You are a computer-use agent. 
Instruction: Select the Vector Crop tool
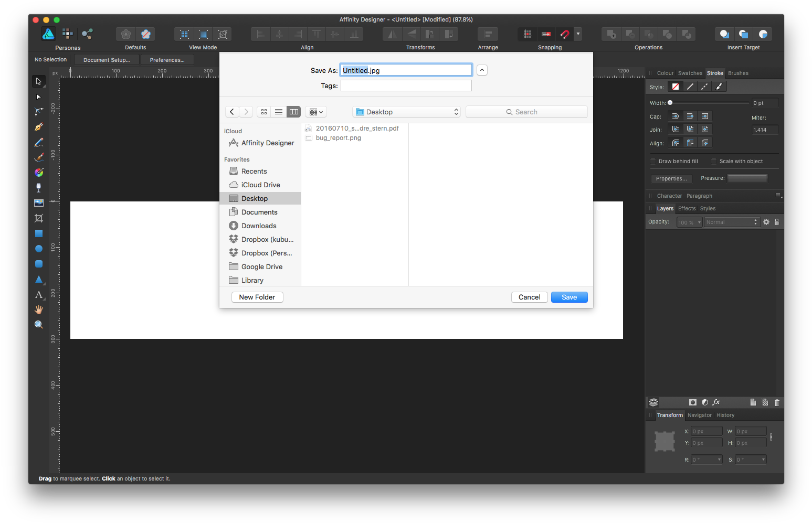(39, 218)
